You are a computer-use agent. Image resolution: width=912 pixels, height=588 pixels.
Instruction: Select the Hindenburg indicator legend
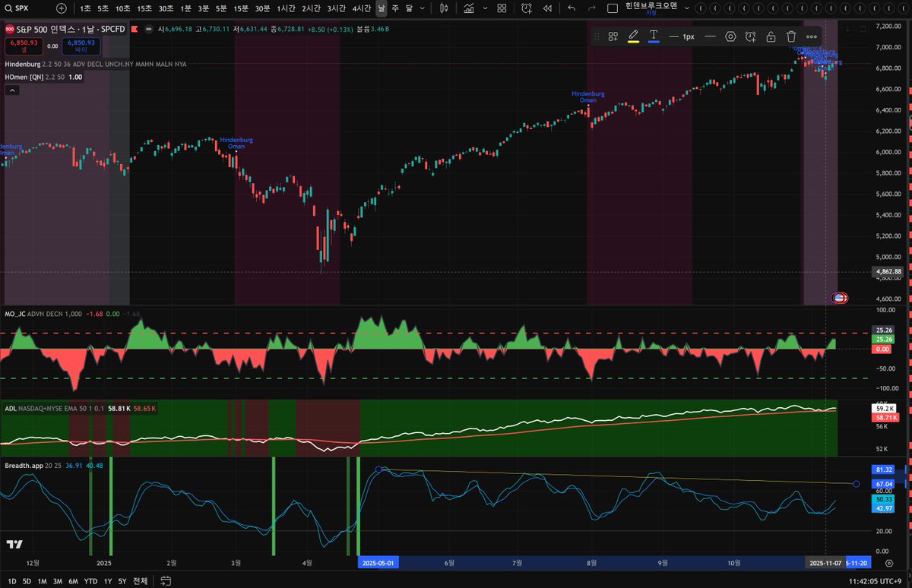tap(96, 65)
